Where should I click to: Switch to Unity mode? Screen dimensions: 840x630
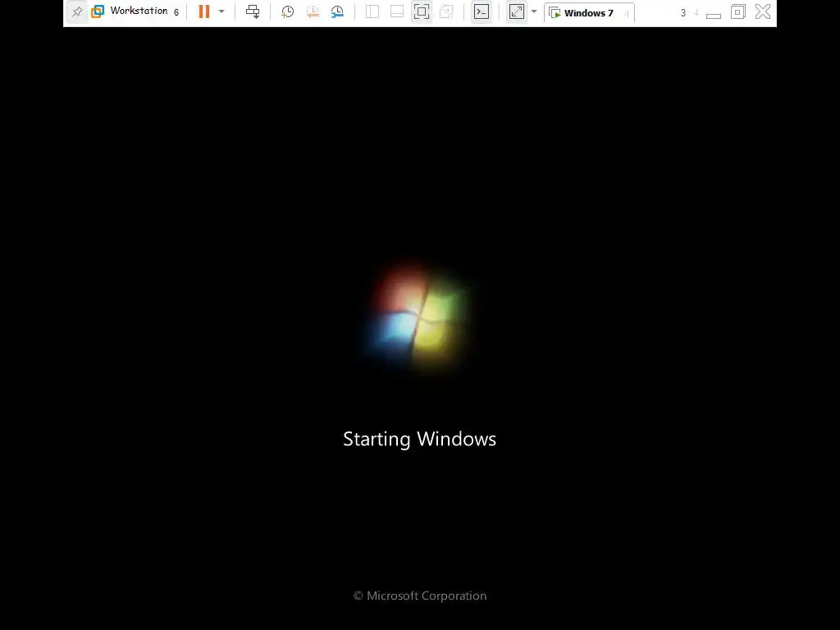(x=446, y=11)
